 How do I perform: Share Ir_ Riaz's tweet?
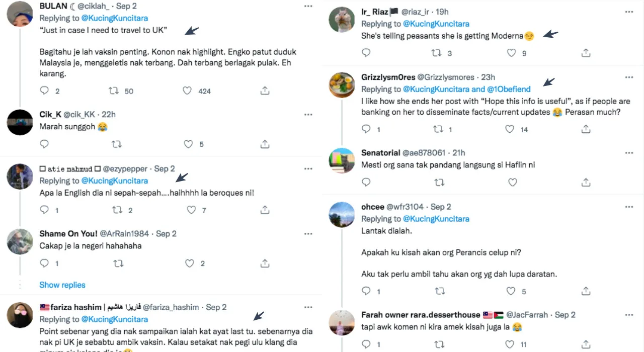tap(586, 52)
